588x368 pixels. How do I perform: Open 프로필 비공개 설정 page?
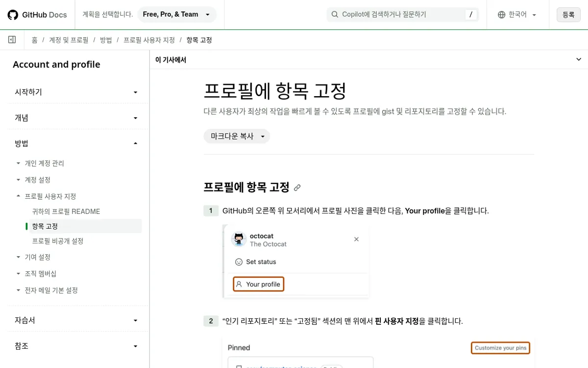58,241
